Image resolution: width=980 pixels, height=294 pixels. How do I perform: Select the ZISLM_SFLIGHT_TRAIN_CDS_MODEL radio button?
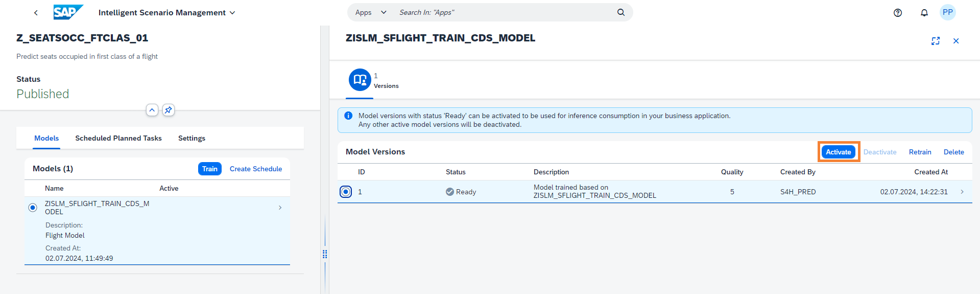[x=33, y=208]
